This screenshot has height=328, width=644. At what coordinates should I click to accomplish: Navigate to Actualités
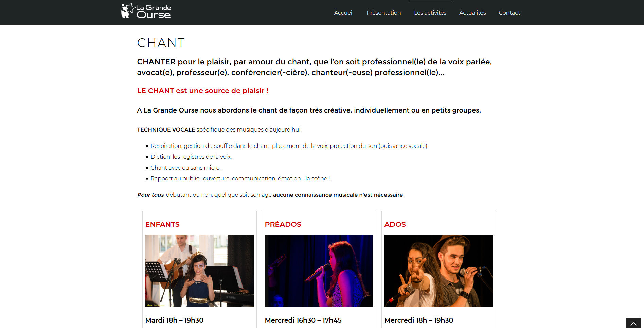(472, 13)
